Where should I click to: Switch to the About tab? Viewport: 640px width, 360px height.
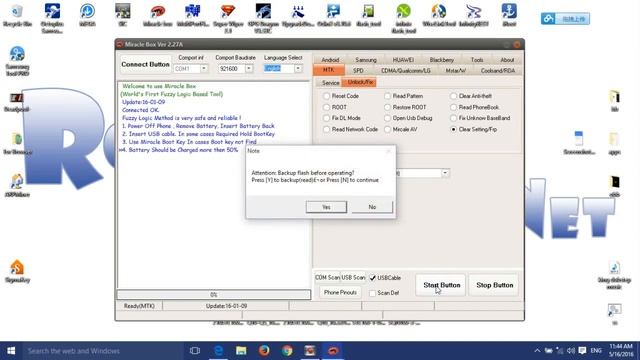click(x=507, y=60)
